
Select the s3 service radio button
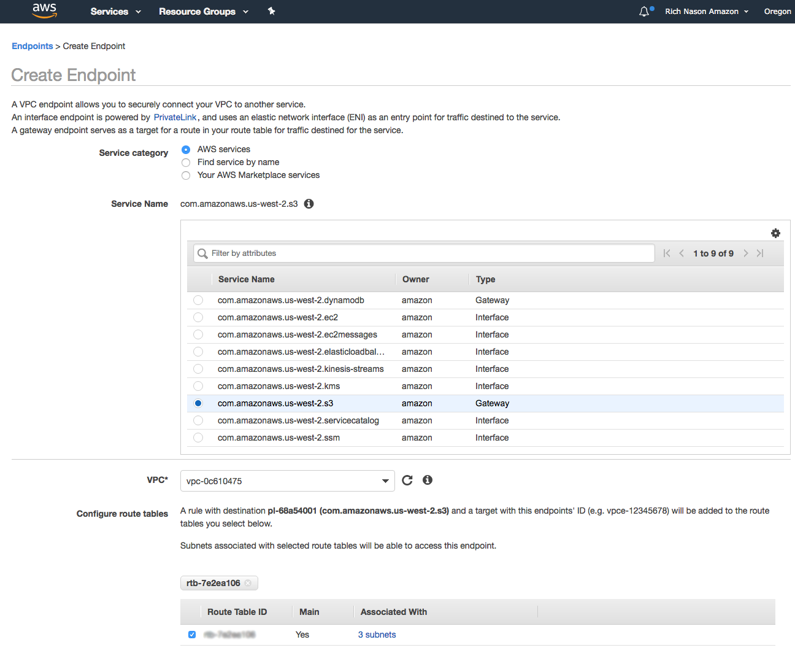tap(198, 403)
